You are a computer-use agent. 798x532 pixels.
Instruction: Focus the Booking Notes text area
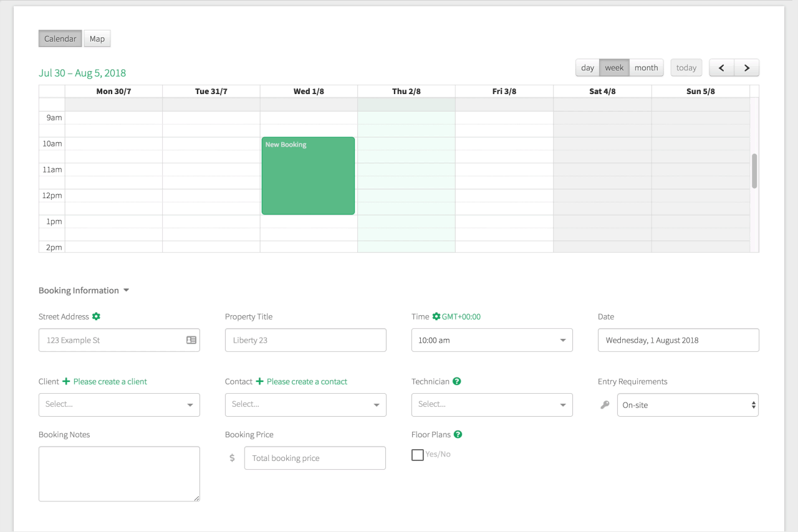click(119, 474)
